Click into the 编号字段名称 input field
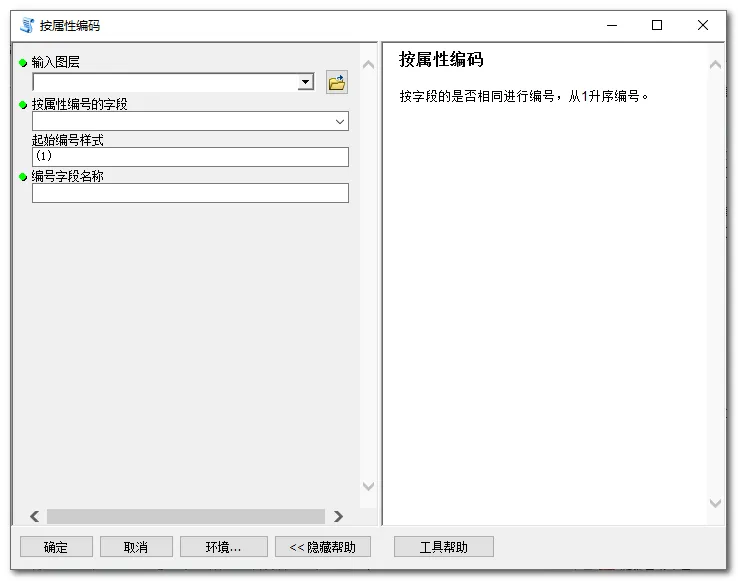The width and height of the screenshot is (738, 581). (x=190, y=193)
